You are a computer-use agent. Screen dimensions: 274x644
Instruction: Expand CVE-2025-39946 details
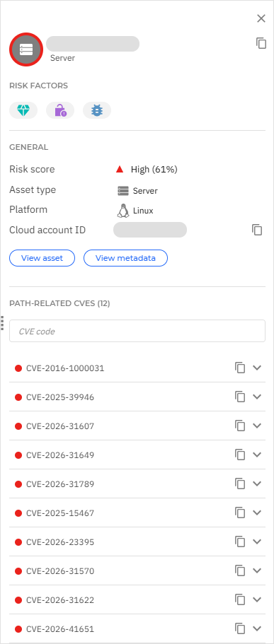click(x=257, y=397)
